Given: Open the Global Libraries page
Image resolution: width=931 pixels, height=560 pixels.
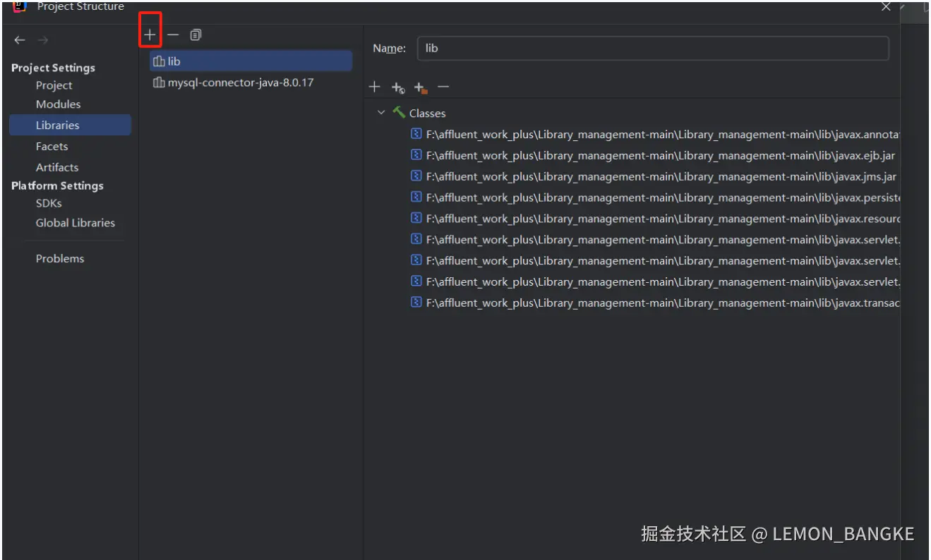Looking at the screenshot, I should pos(76,223).
